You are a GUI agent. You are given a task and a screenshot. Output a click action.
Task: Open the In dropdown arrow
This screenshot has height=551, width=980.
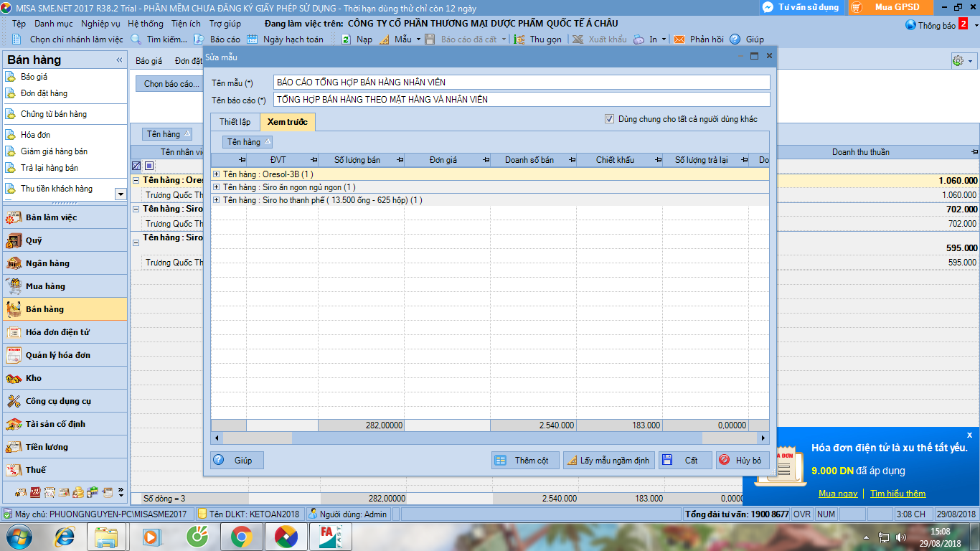click(664, 39)
